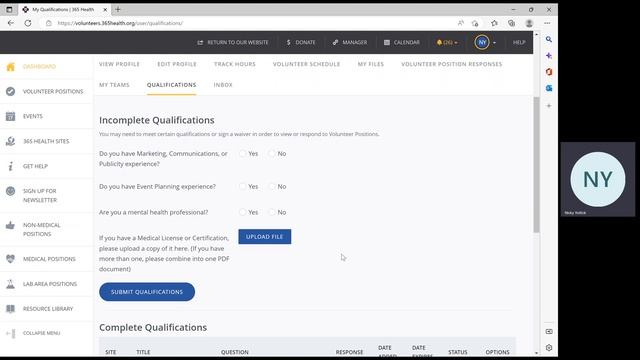Select the Qualifications tab

point(171,85)
